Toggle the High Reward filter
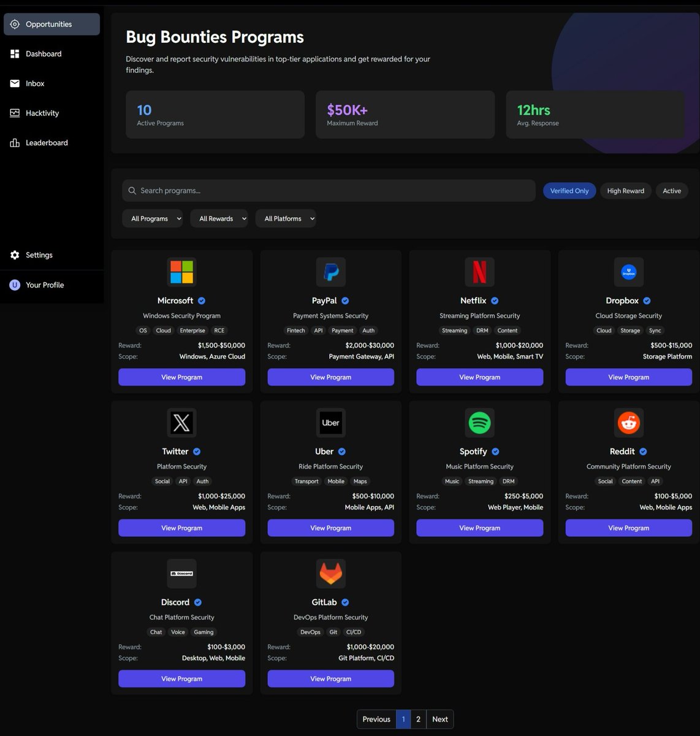The width and height of the screenshot is (700, 736). click(x=625, y=191)
